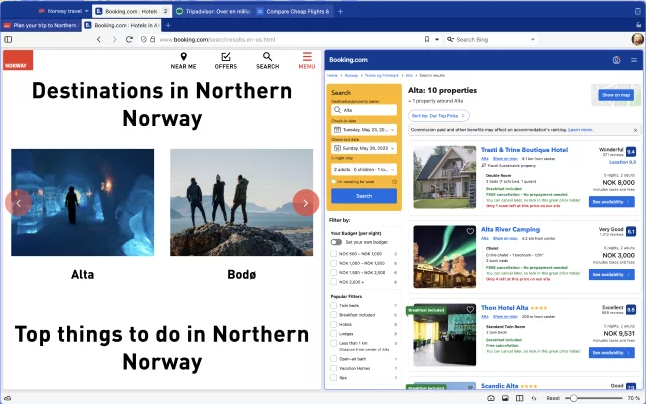Viewport: 646px width, 404px height.
Task: Save Alta River Camping with heart icon
Action: click(470, 231)
